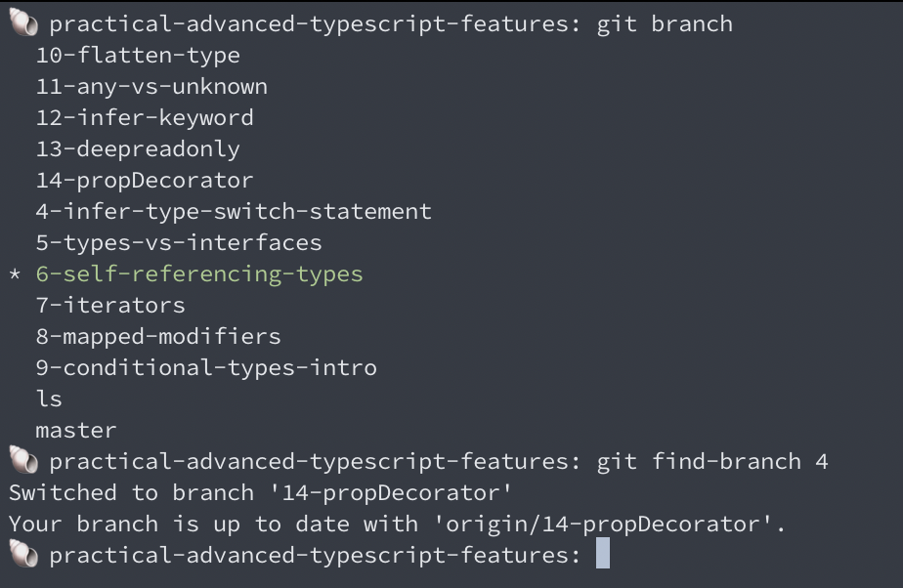Click the branch named ls
Screen dimensions: 903x588
point(49,399)
